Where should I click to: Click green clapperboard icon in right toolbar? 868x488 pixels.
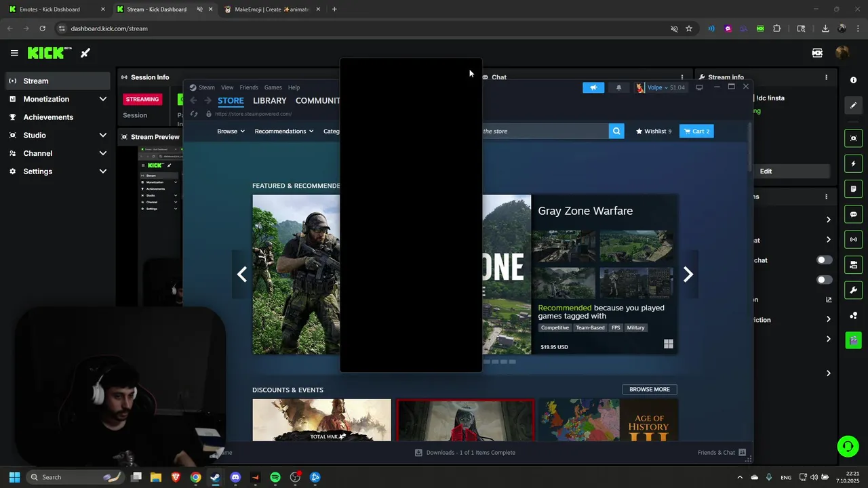[x=853, y=340]
